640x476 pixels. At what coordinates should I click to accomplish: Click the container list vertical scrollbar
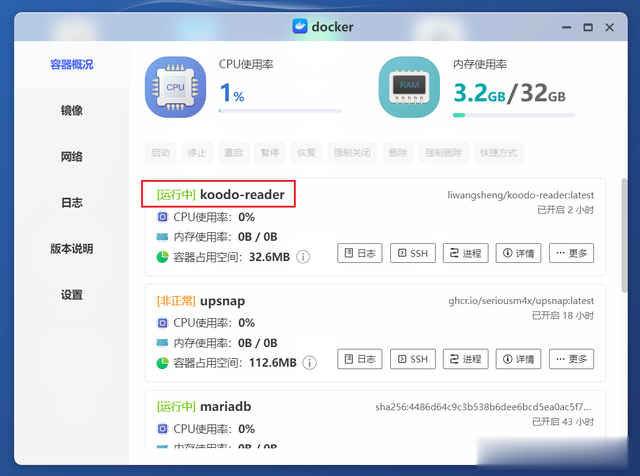tap(624, 236)
